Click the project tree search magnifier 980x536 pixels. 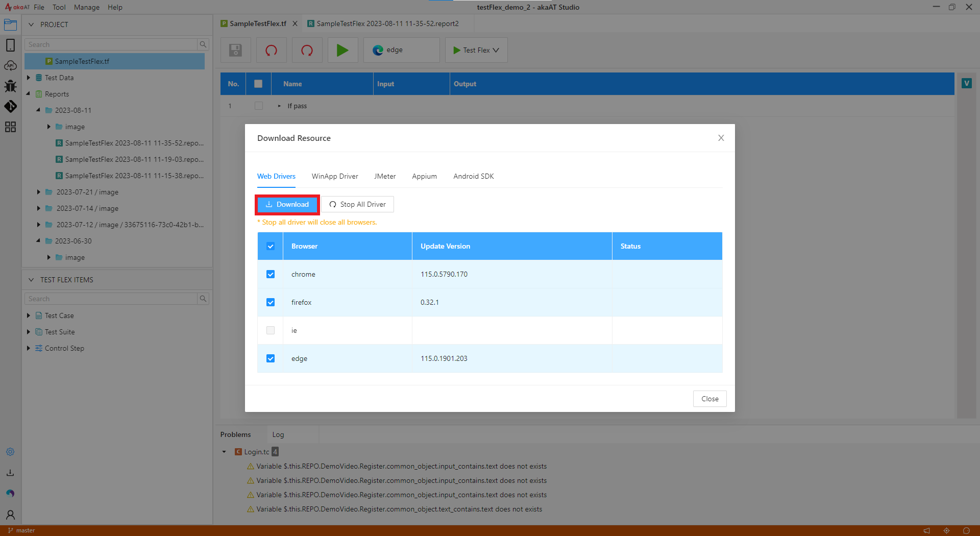(203, 44)
